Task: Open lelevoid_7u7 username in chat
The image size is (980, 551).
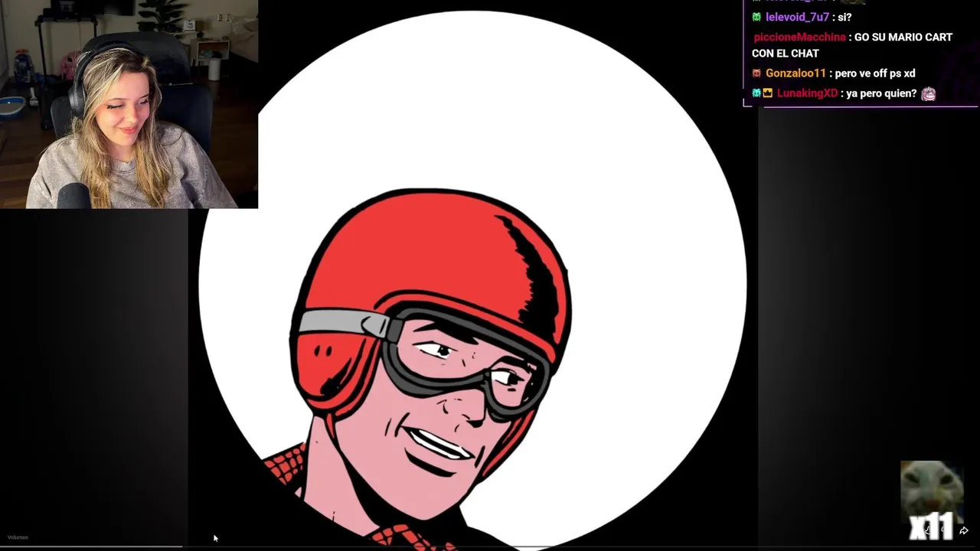Action: click(797, 17)
